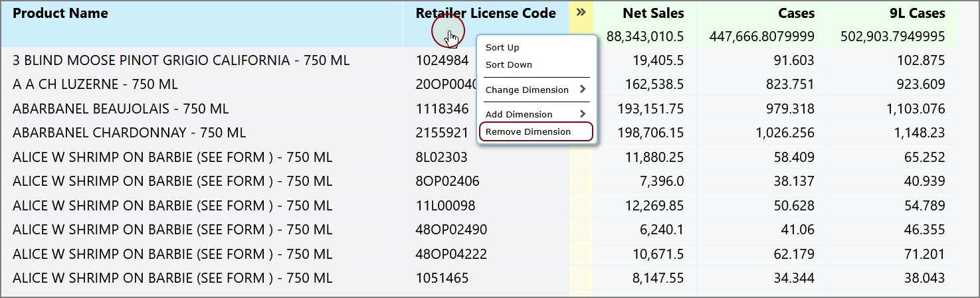This screenshot has width=980, height=298.
Task: Click the Net Sales value 11,880.25
Action: 654,157
